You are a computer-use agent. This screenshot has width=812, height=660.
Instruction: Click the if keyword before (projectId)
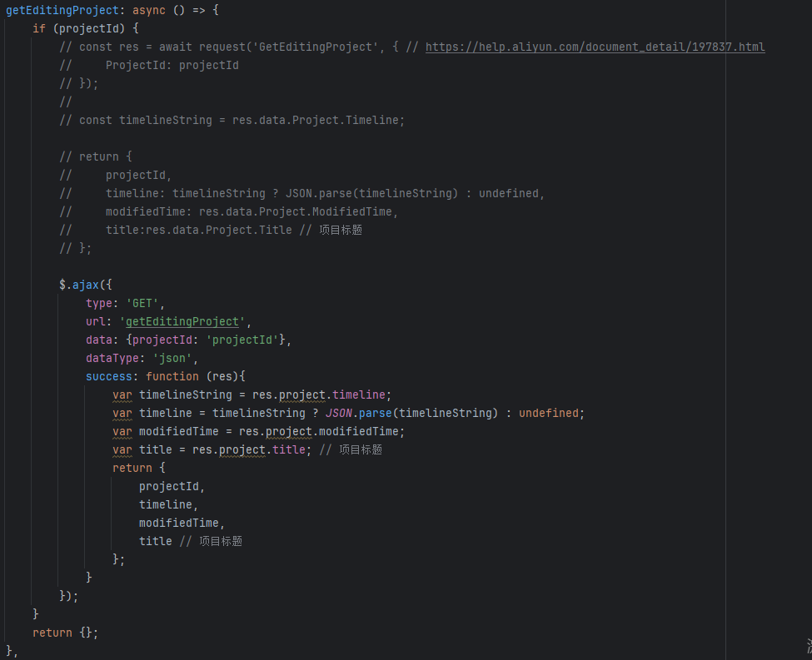(39, 28)
